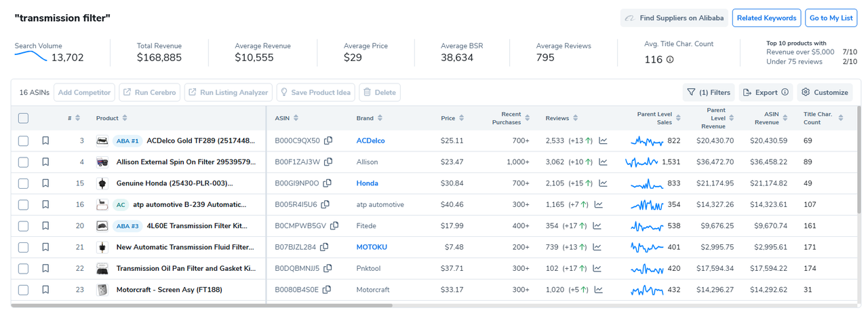Check the box for Genuine Honda row

[24, 183]
